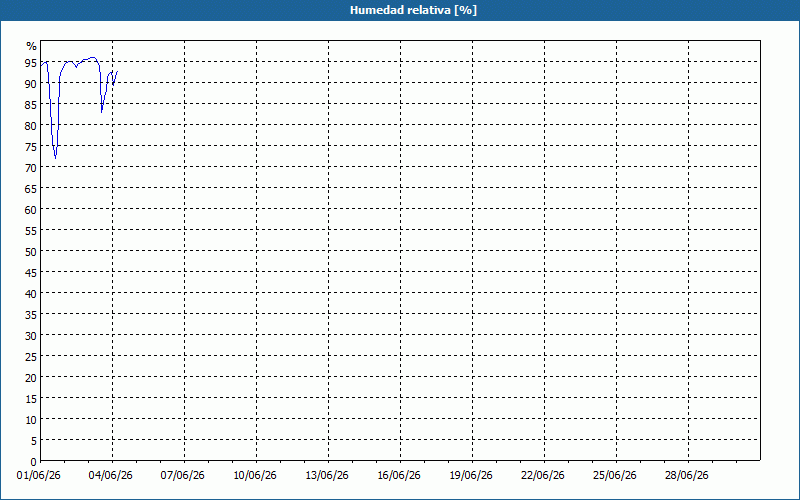This screenshot has width=800, height=500.
Task: Select the 07/06/26 date axis label
Action: tap(183, 476)
